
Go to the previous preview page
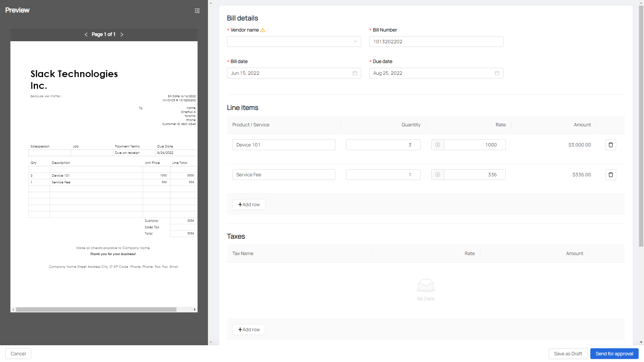(86, 35)
